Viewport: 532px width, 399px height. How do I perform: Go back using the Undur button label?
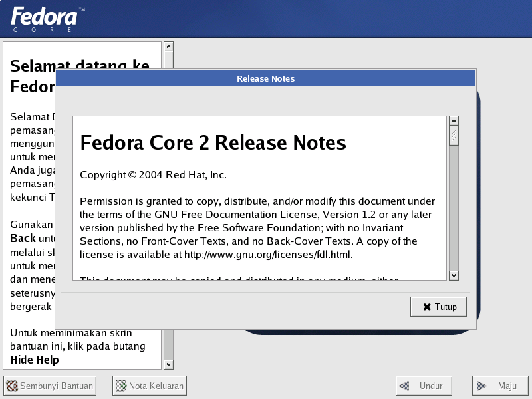click(431, 386)
